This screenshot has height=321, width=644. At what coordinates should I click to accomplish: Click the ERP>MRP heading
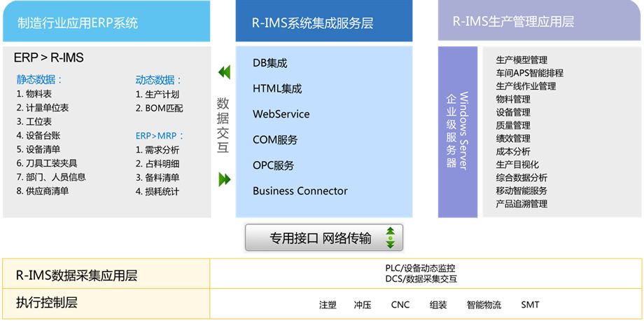[160, 136]
